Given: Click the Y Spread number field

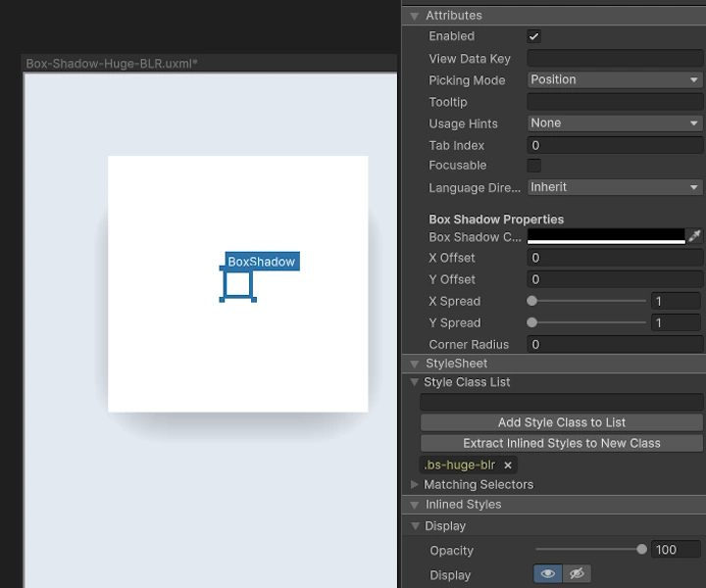Looking at the screenshot, I should [x=676, y=322].
